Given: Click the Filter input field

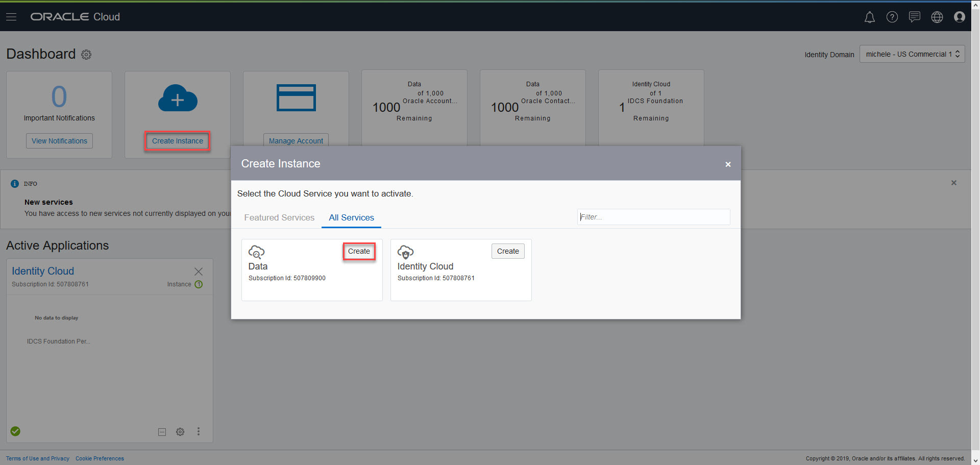Looking at the screenshot, I should [x=653, y=217].
